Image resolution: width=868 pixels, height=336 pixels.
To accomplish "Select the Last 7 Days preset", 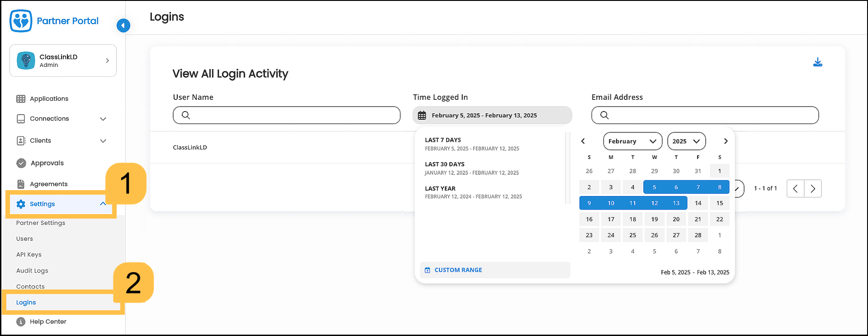I will [x=472, y=144].
